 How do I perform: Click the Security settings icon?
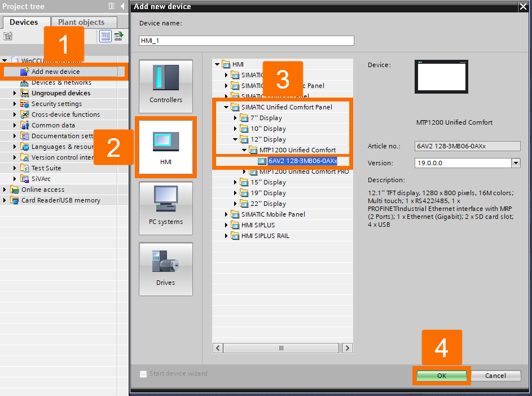24,104
